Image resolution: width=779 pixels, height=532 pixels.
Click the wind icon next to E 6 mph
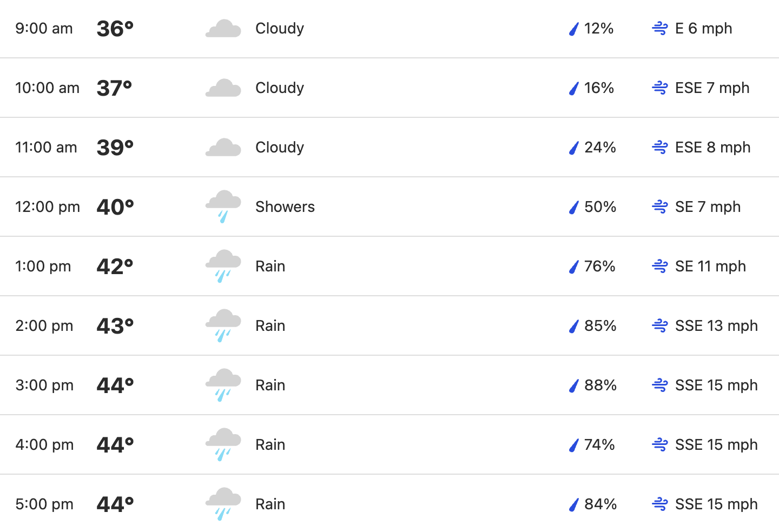coord(660,29)
